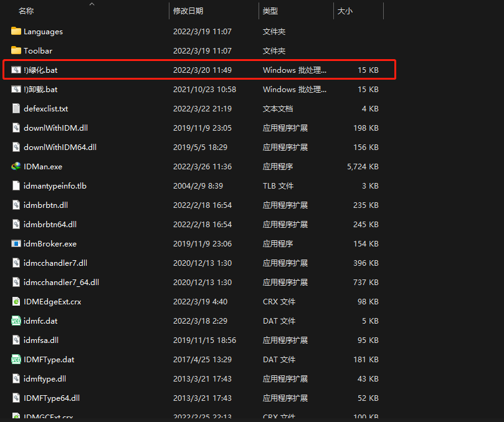The width and height of the screenshot is (504, 422).
Task: Click the downlWithIDM.dll file icon
Action: point(16,128)
